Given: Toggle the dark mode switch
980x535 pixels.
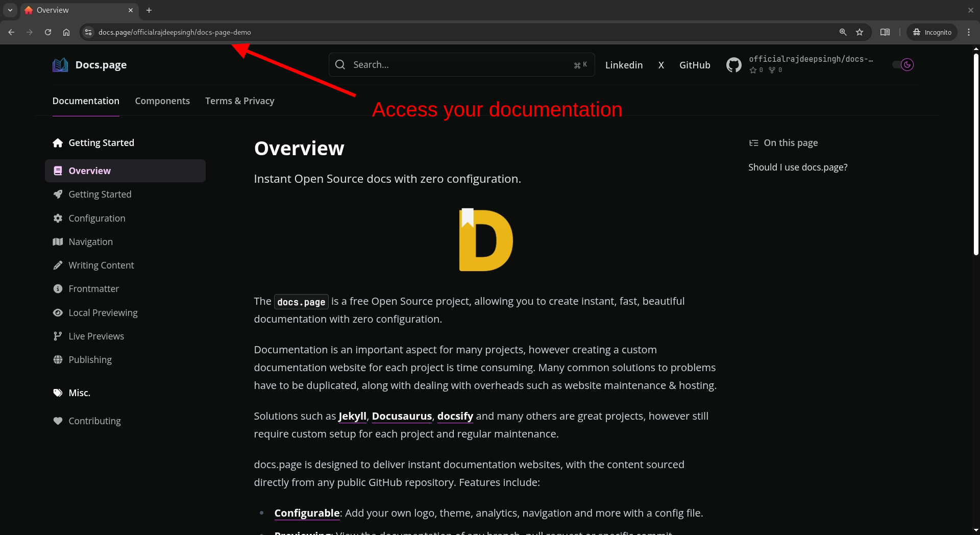Looking at the screenshot, I should point(902,65).
